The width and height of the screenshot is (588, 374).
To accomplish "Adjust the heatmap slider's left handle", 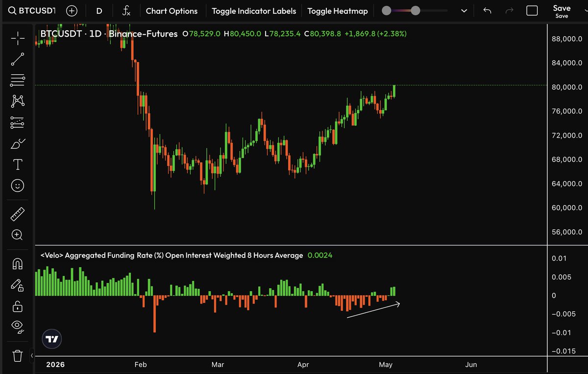I will pos(387,11).
